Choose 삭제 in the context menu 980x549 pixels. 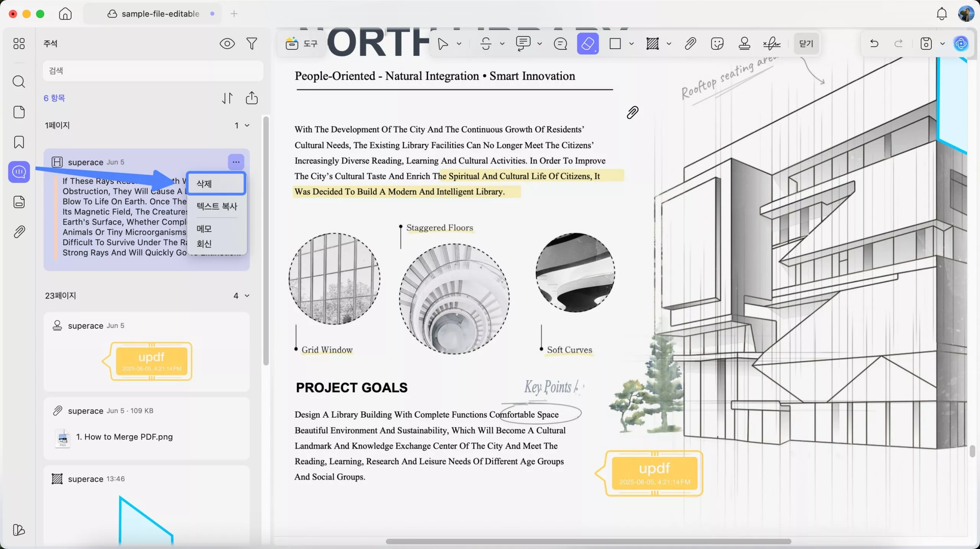216,184
